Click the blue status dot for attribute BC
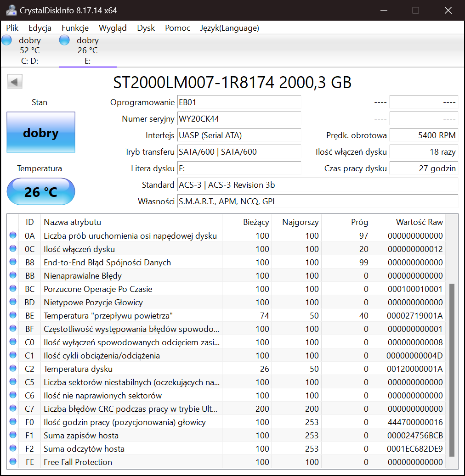The height and width of the screenshot is (476, 465). [13, 288]
